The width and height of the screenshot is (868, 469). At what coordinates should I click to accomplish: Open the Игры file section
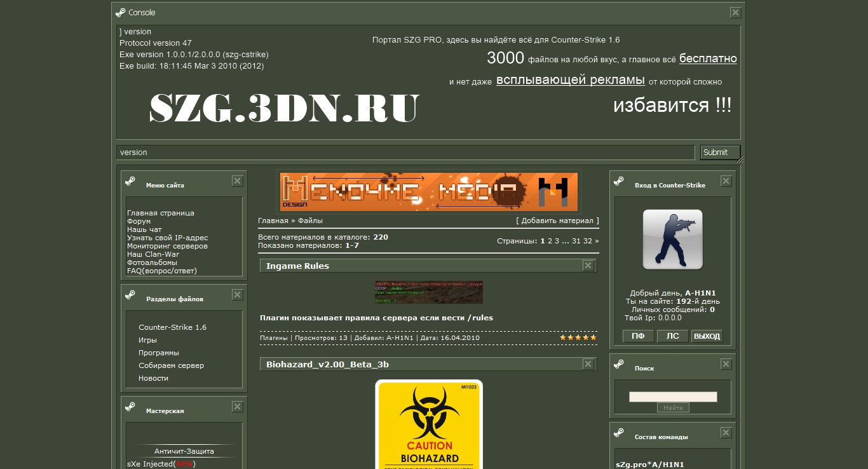click(x=147, y=340)
